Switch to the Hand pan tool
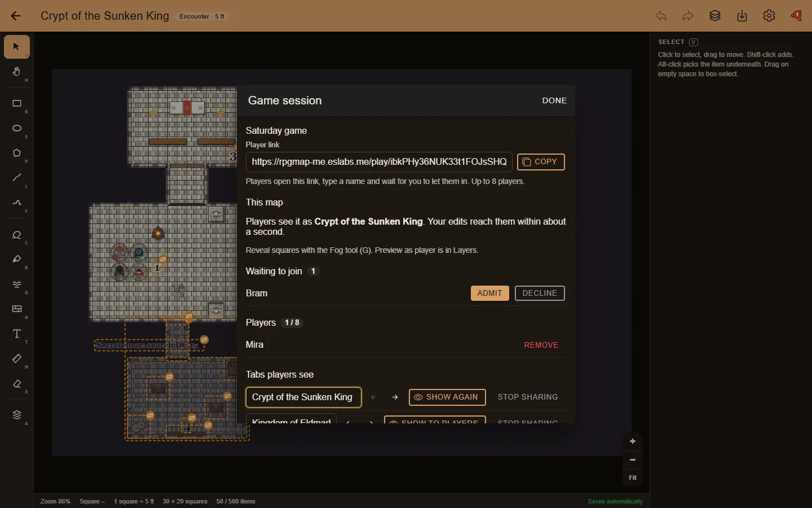Screen dimensions: 812x508 [17, 72]
